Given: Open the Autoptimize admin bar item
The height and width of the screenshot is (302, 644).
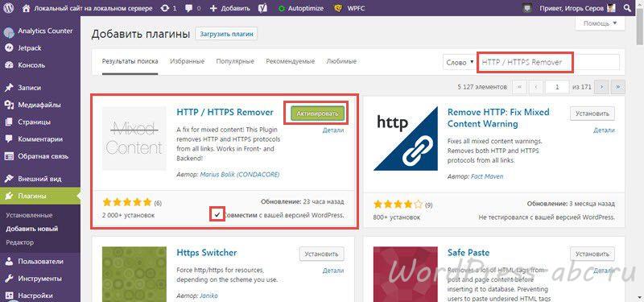Looking at the screenshot, I should point(300,8).
